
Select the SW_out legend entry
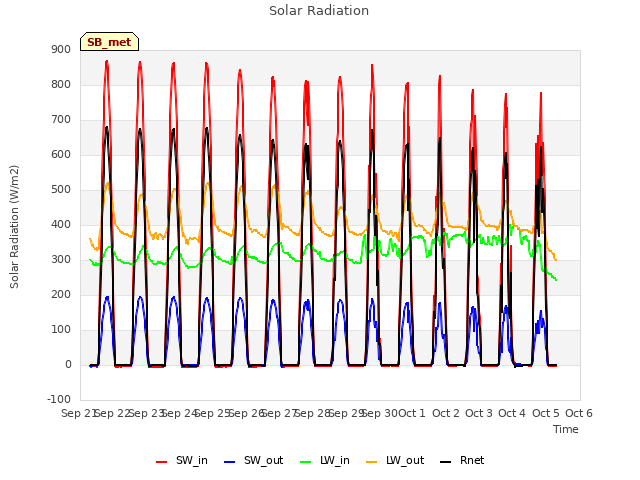[253, 460]
